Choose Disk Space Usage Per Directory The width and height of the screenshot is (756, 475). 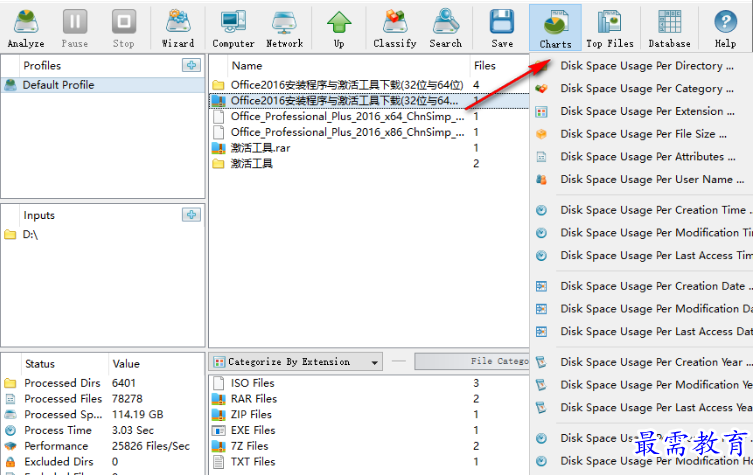coord(642,66)
